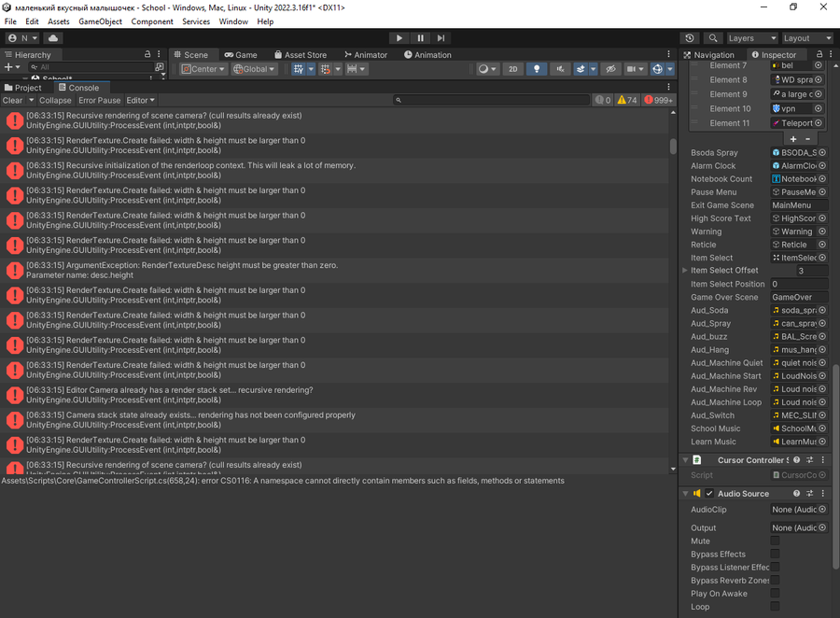Open the Component menu

(152, 21)
